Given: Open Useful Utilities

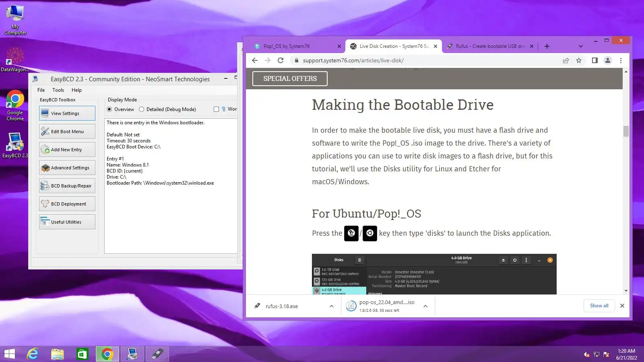Looking at the screenshot, I should point(67,222).
